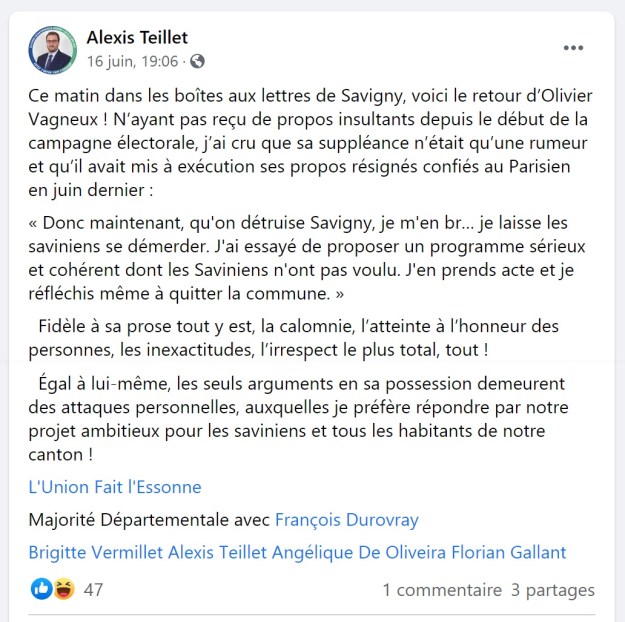Click the Haha laughing reaction icon

(63, 589)
